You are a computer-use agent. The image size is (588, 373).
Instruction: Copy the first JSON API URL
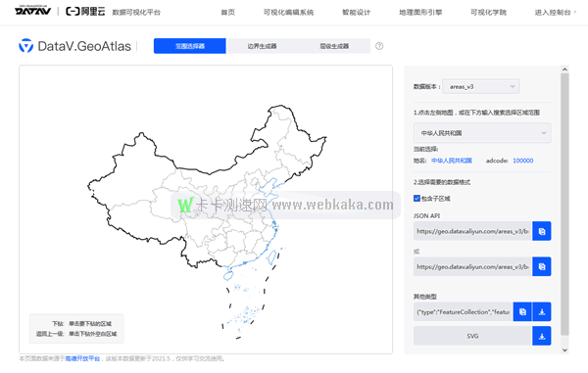tap(542, 231)
